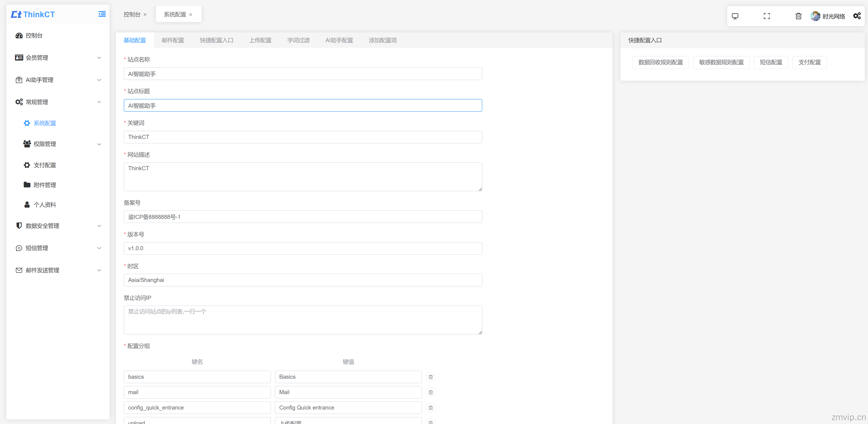868x424 pixels.
Task: Click the delete icon for basics config row
Action: coord(431,376)
